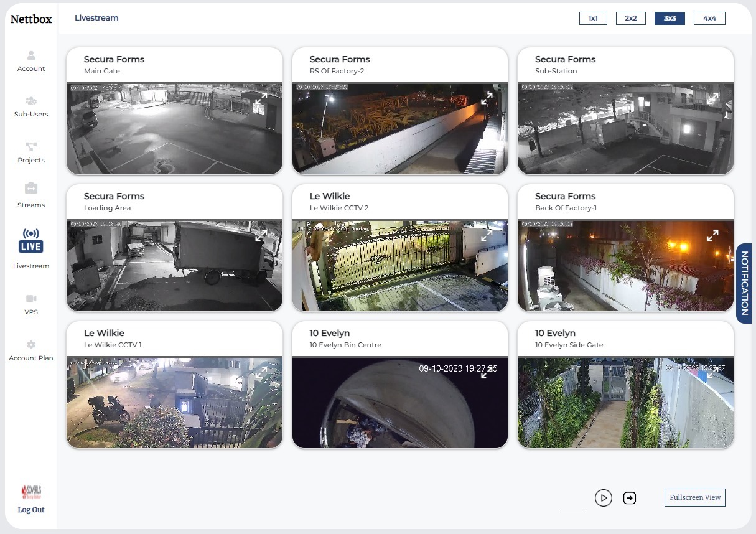The image size is (756, 534).
Task: Switch to the 2x2 grid layout
Action: coord(631,19)
